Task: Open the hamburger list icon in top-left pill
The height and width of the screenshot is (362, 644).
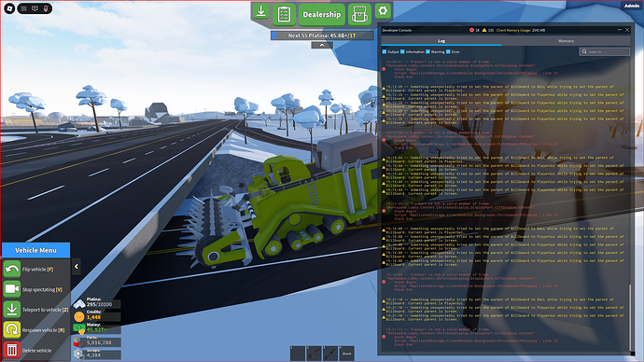Action: pyautogui.click(x=24, y=8)
